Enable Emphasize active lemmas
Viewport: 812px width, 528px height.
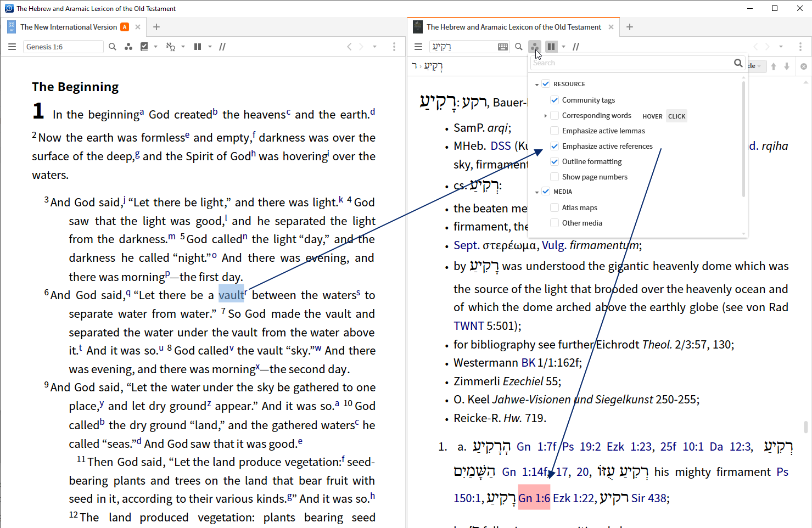point(555,131)
